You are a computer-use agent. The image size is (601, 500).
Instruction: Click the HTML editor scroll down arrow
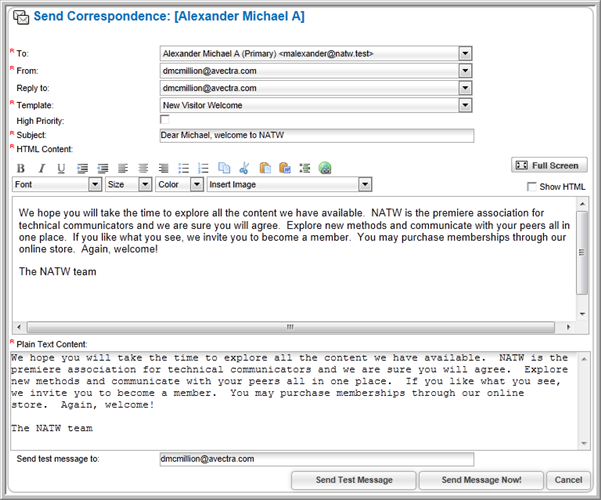point(582,314)
